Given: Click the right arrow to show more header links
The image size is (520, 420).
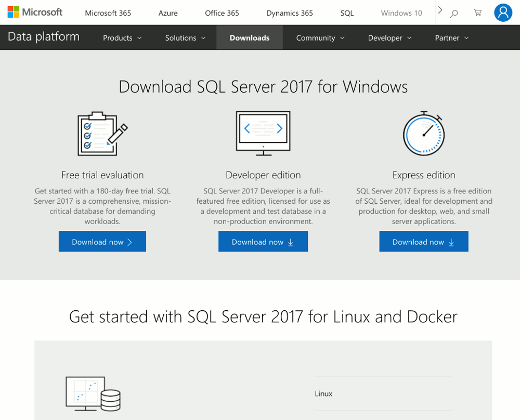Looking at the screenshot, I should click(x=440, y=10).
